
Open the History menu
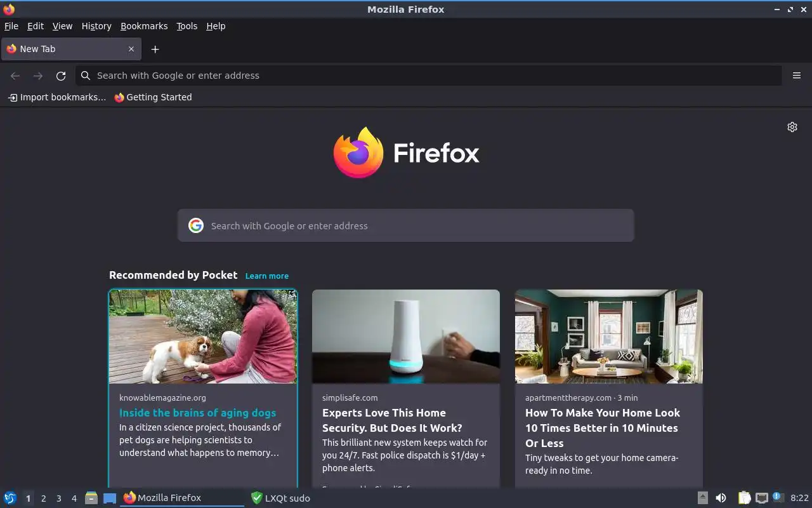coord(96,26)
